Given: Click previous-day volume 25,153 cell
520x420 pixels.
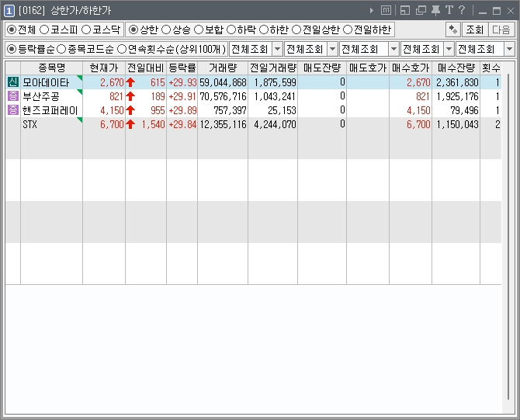Looking at the screenshot, I should (x=282, y=110).
